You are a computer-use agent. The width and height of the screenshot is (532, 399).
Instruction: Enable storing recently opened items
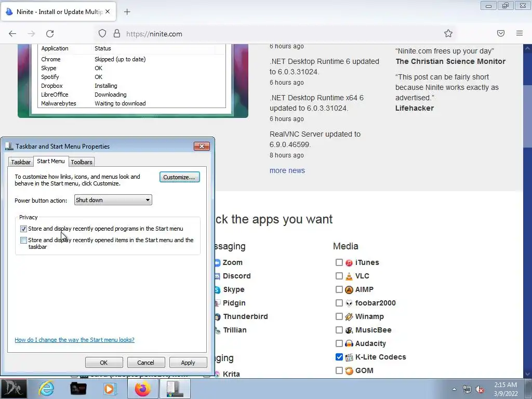[23, 240]
